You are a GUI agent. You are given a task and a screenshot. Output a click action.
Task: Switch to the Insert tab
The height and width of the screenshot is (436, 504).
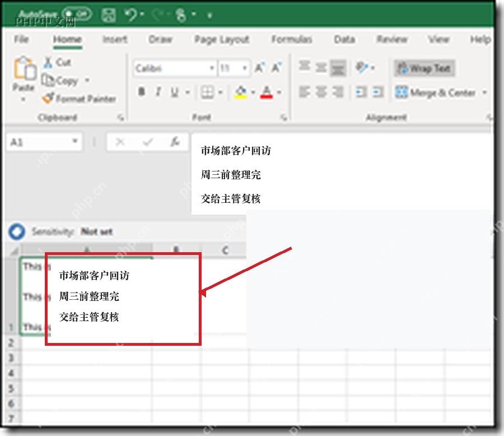[x=115, y=39]
